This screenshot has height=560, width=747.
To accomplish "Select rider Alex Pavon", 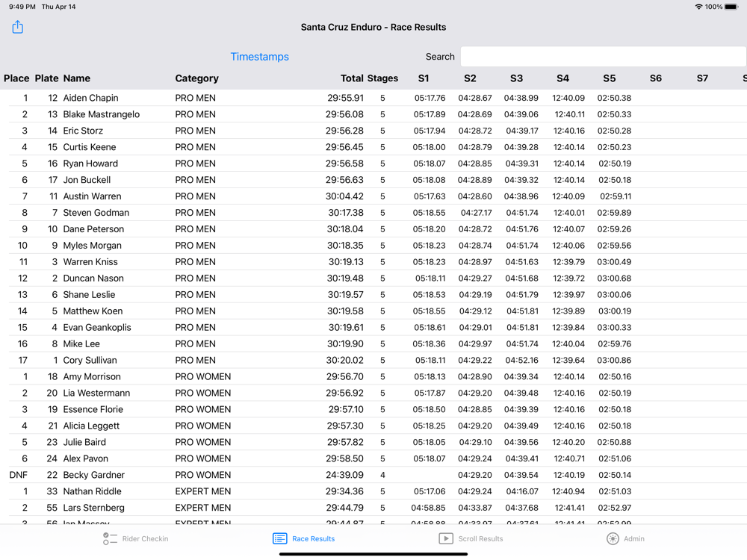I will pyautogui.click(x=86, y=458).
